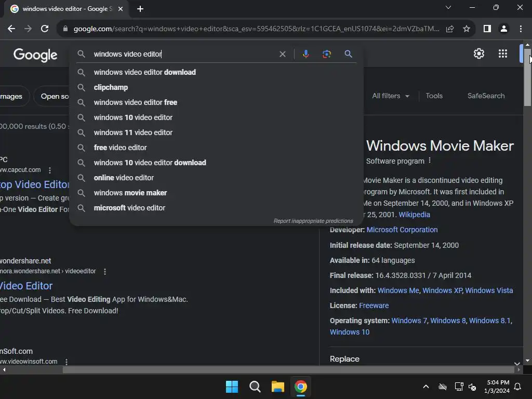Start voice search with microphone
The image size is (532, 399).
click(x=305, y=54)
